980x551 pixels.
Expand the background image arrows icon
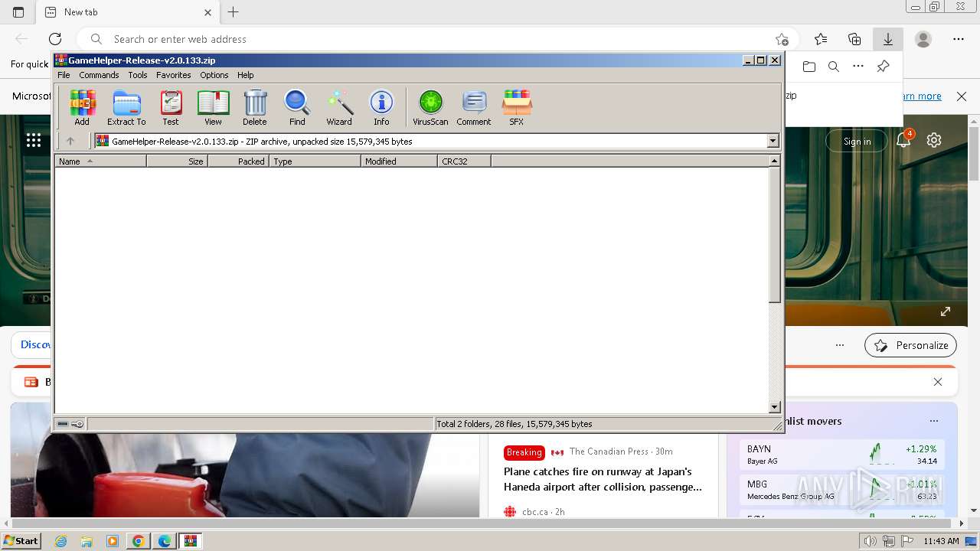[946, 311]
